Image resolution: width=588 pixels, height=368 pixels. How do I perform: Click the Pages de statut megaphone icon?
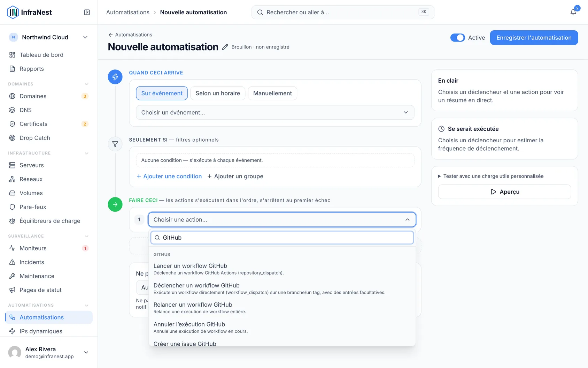12,290
